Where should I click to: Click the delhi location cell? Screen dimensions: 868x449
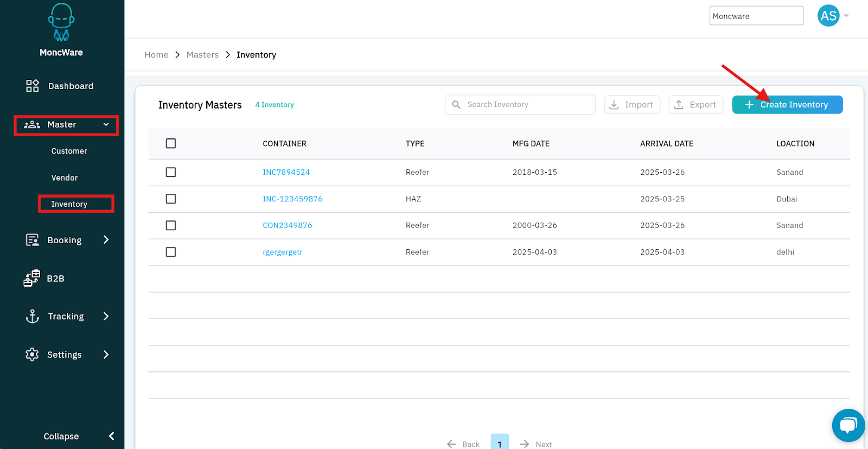pos(785,252)
